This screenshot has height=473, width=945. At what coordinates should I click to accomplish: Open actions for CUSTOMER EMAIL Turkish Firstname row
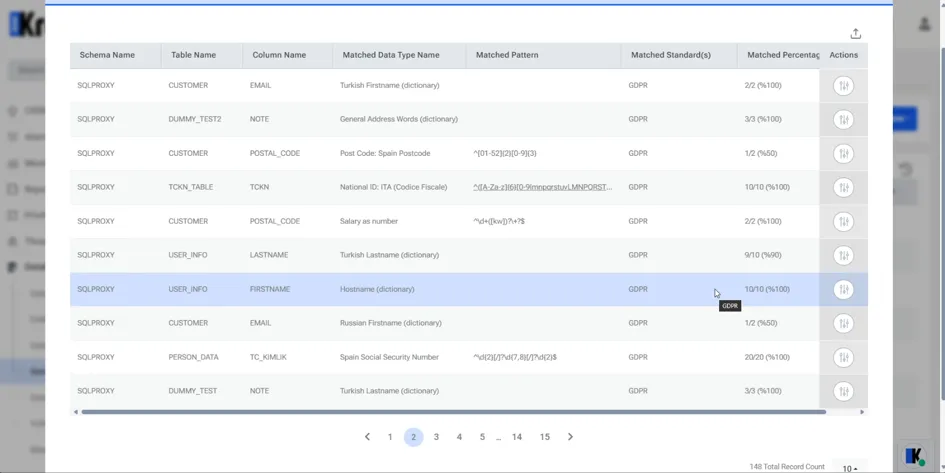[x=844, y=86]
